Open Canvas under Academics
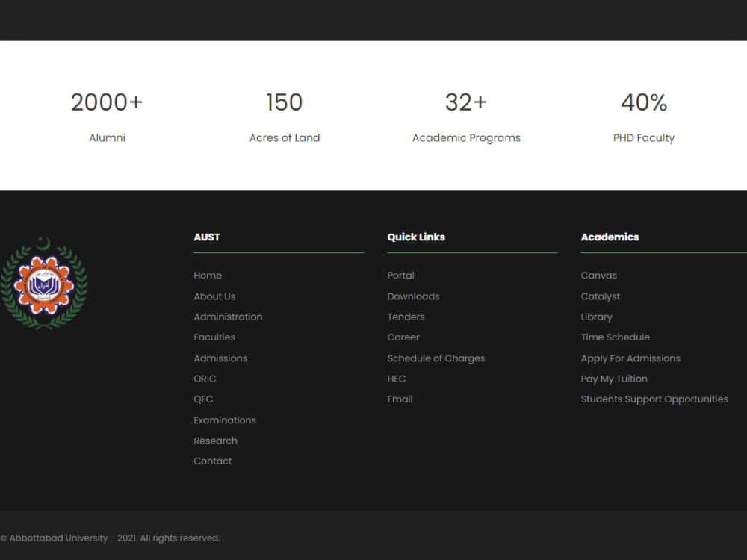 point(599,276)
